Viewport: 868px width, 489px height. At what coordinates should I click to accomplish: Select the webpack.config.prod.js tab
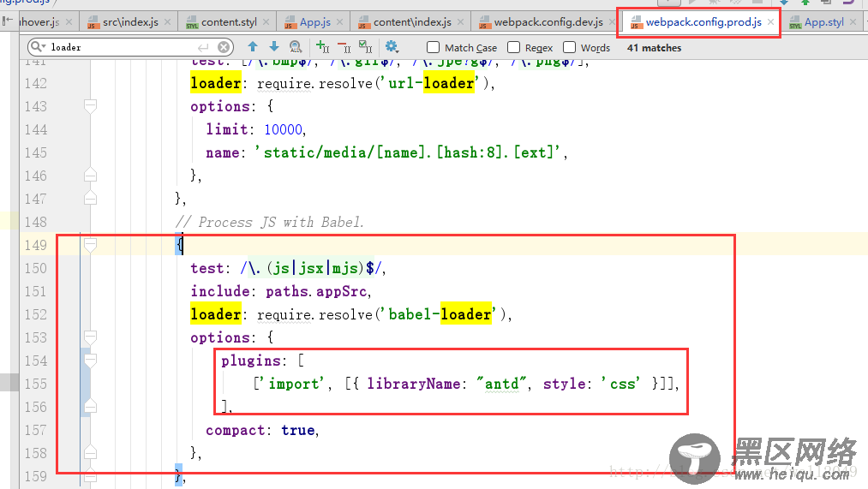(703, 22)
